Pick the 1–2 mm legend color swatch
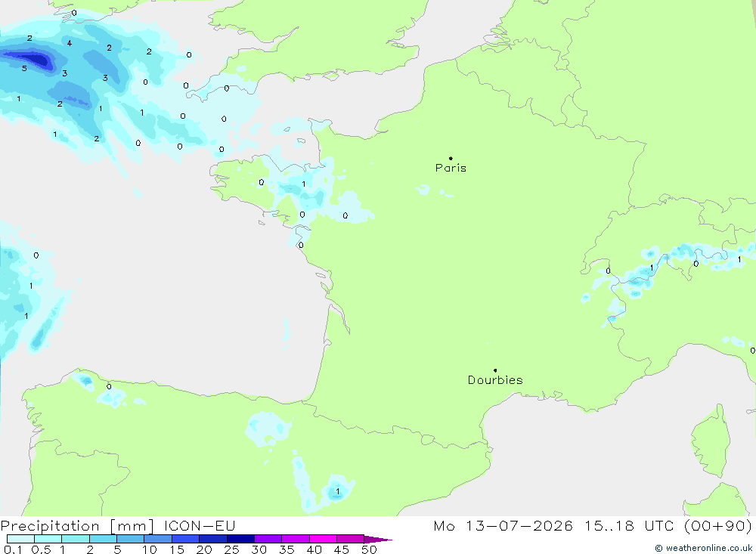 [x=76, y=539]
